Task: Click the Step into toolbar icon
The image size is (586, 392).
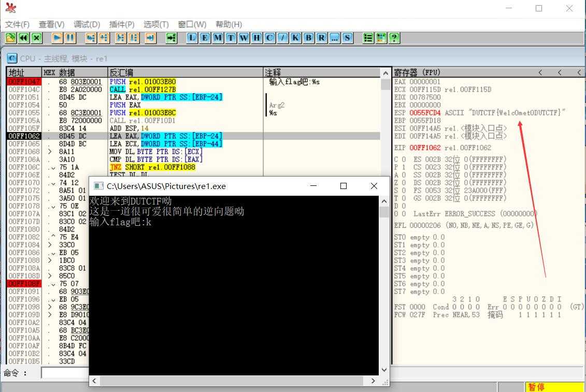Action: [x=91, y=38]
